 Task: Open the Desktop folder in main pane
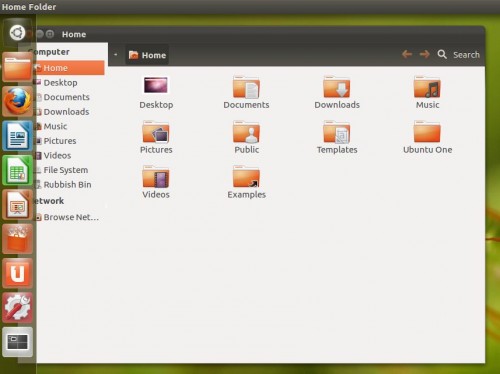(x=156, y=85)
